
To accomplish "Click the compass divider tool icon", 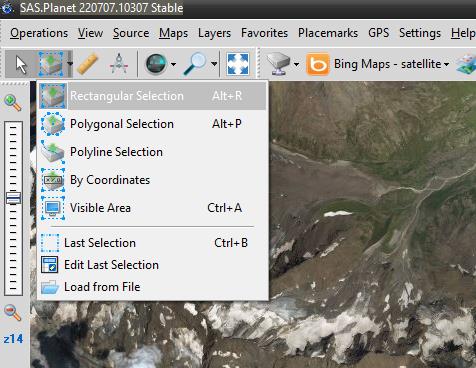I will pyautogui.click(x=119, y=64).
